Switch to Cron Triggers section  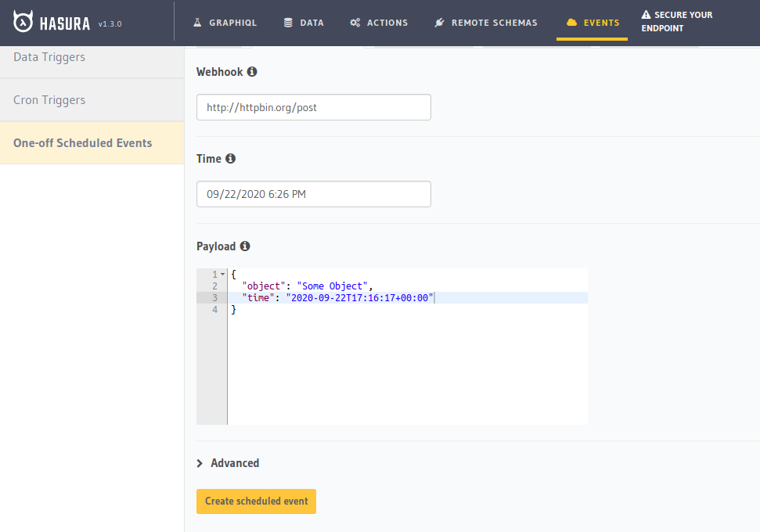coord(50,99)
